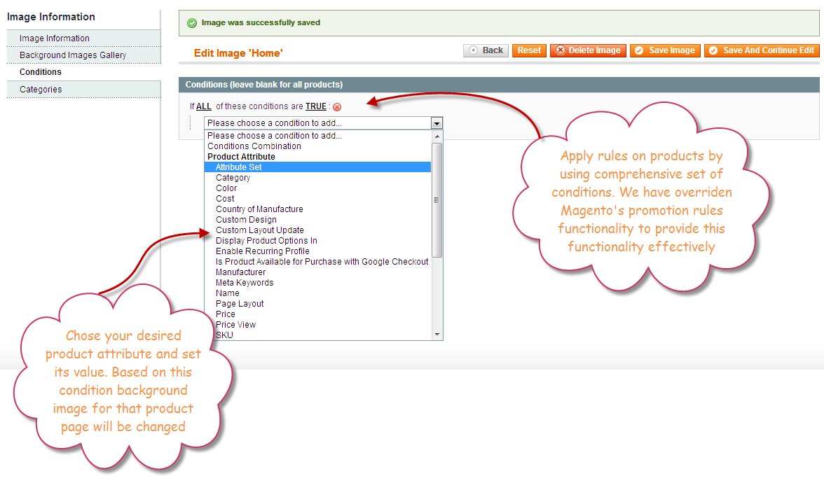Screen dimensions: 824x504
Task: Open the Image Information tab
Action: coord(55,38)
